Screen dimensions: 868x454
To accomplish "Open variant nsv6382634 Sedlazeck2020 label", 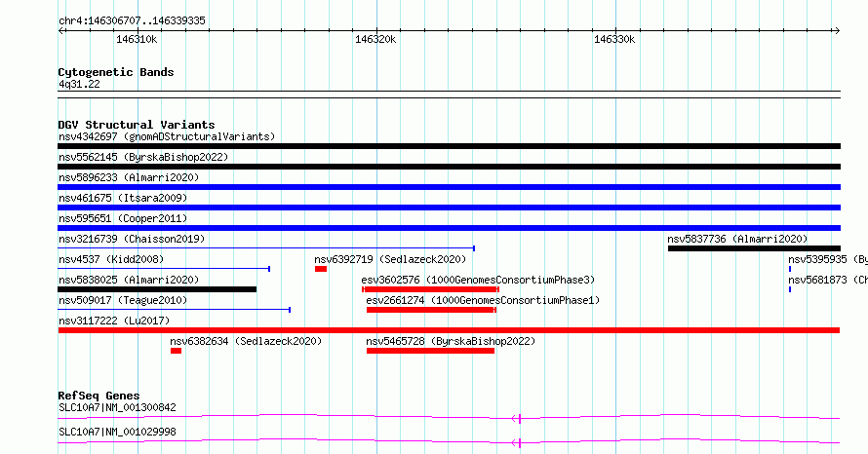I will [246, 341].
